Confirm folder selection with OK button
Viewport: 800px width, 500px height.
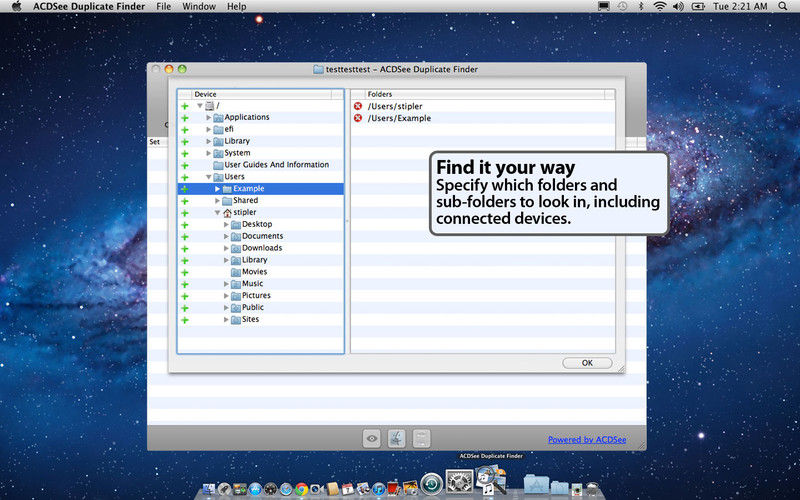pos(587,363)
